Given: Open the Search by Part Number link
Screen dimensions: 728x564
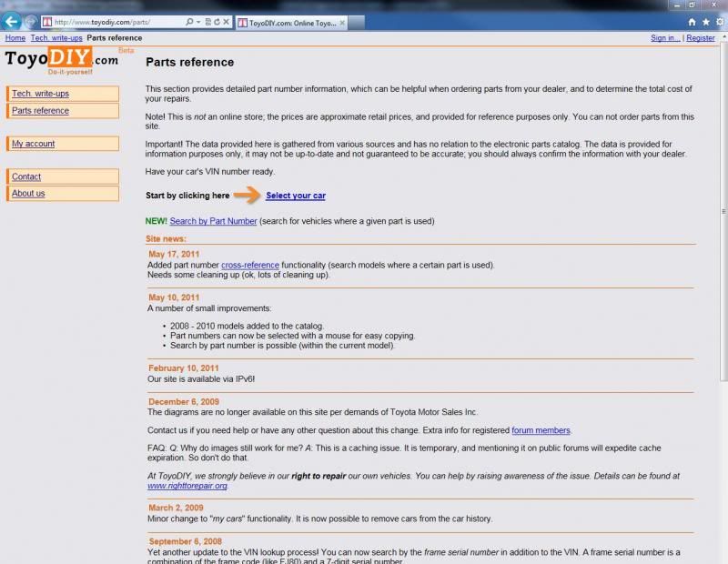Looking at the screenshot, I should pos(213,221).
